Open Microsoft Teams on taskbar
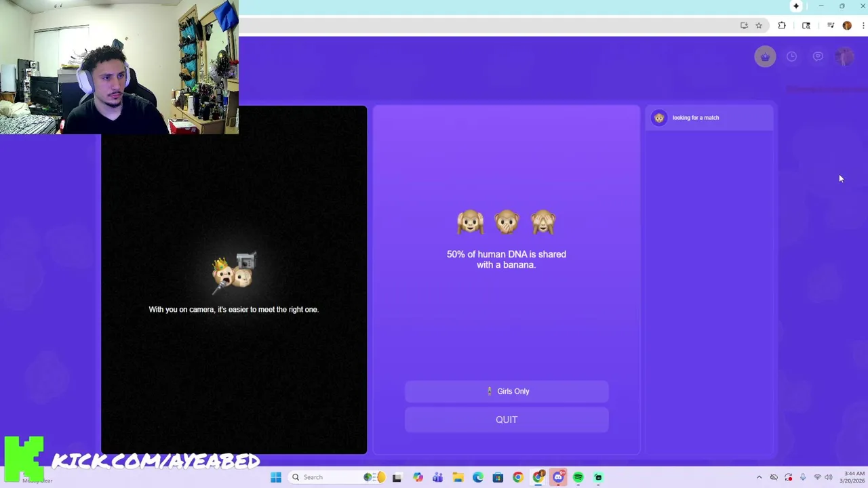 (x=437, y=477)
